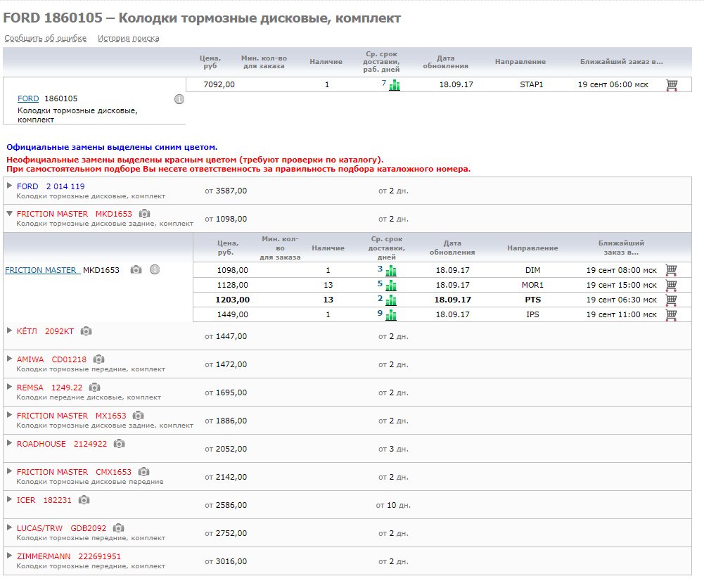Open FORD brand link in main item
The image size is (704, 588).
(28, 98)
